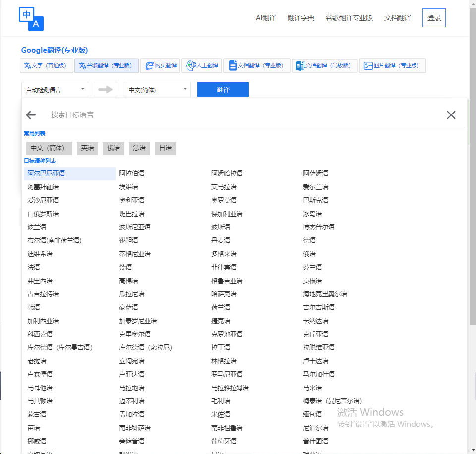Click the back arrow in language search
This screenshot has width=476, height=454.
(x=31, y=115)
